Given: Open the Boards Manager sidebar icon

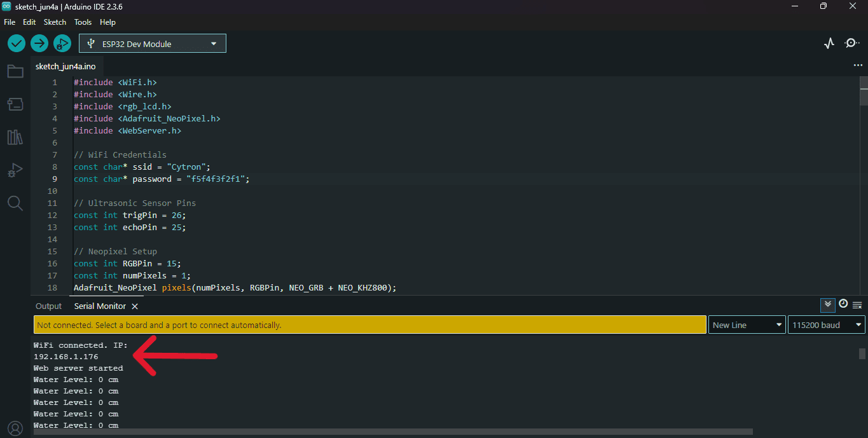Looking at the screenshot, I should point(15,104).
